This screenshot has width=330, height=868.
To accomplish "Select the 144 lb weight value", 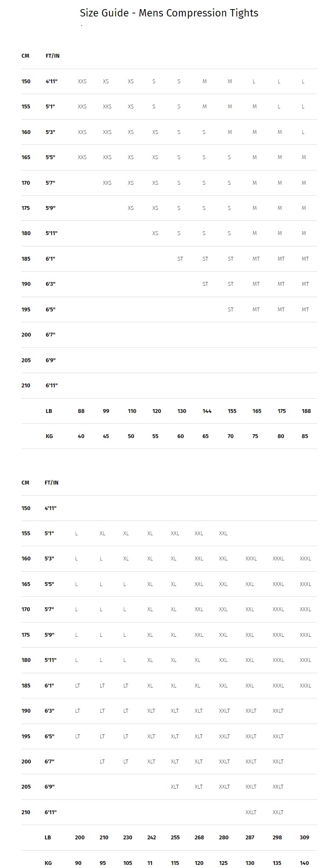I will [207, 411].
